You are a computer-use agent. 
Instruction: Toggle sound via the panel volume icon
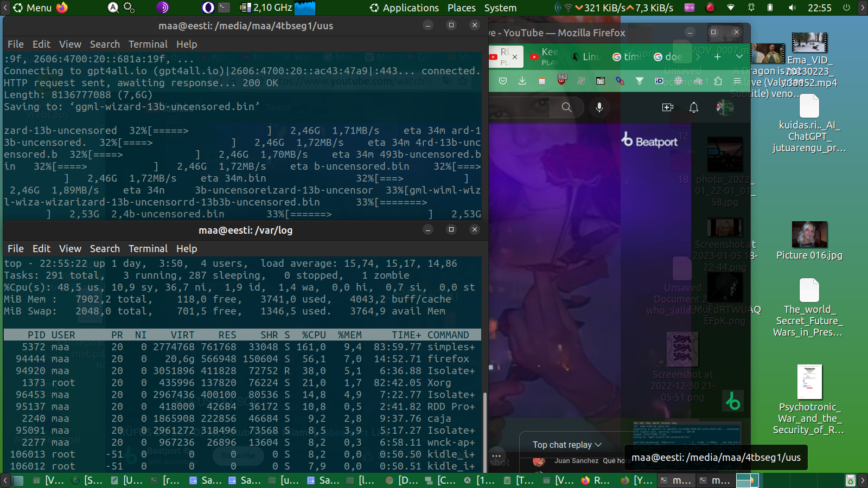click(x=792, y=8)
